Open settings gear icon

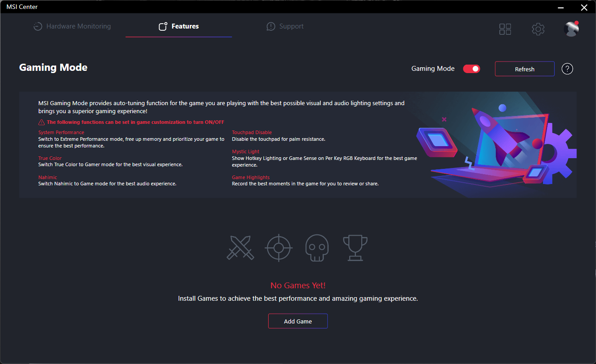[538, 29]
